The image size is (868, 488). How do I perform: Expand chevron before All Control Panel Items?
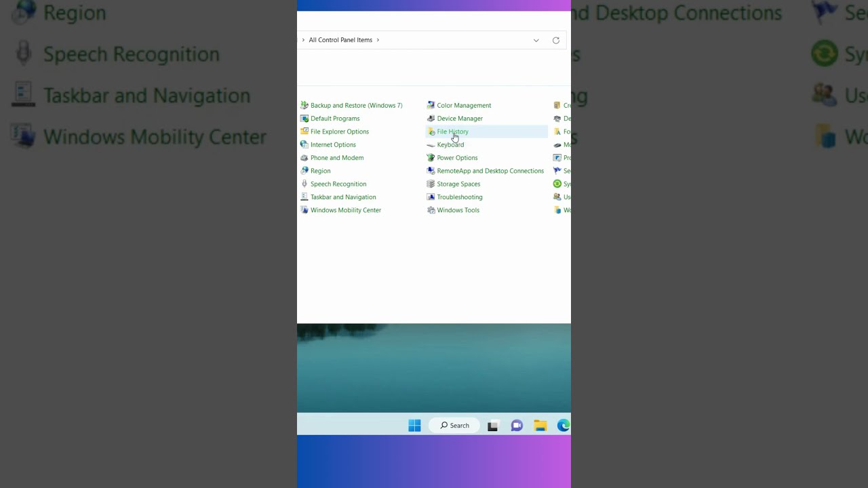pos(303,40)
